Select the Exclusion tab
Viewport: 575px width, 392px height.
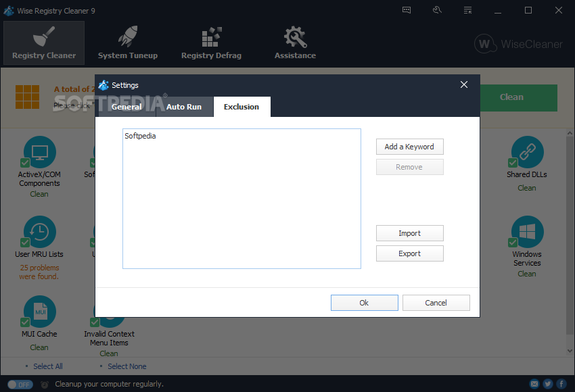[241, 107]
